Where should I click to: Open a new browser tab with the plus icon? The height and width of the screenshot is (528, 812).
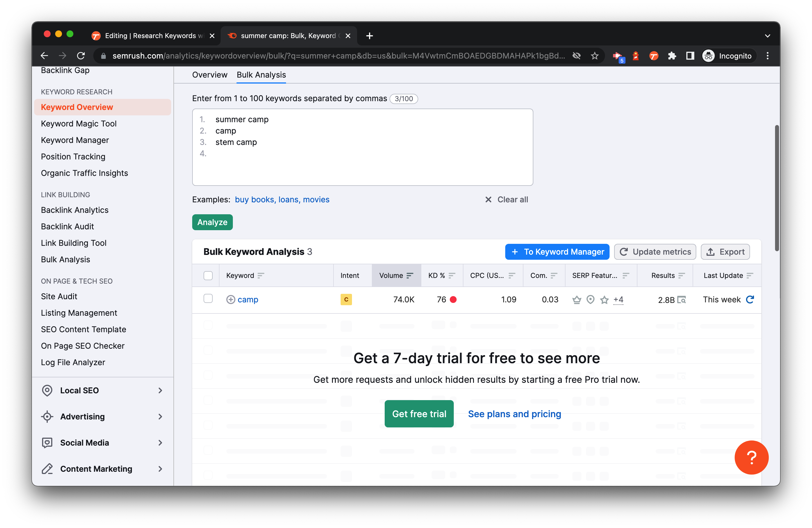[369, 36]
